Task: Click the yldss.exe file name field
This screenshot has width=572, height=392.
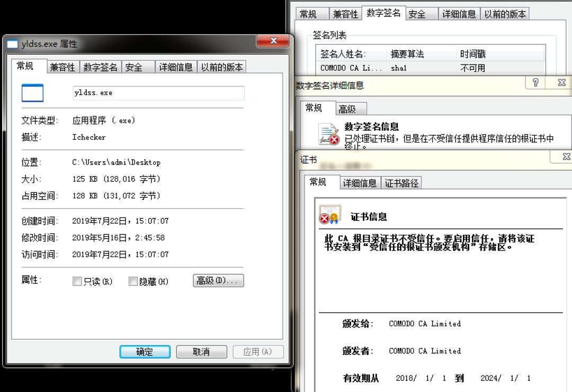Action: [x=158, y=93]
